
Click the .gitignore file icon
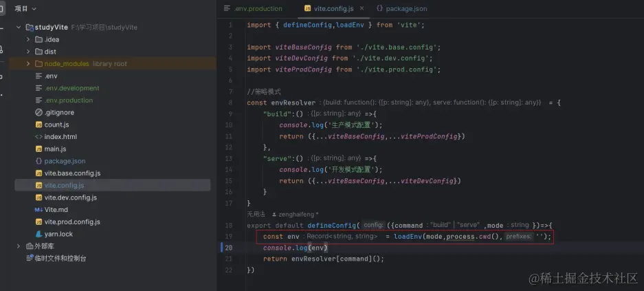[x=38, y=112]
